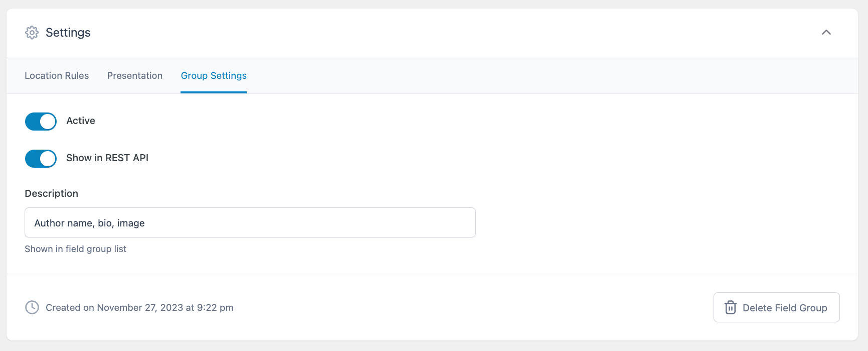Open the Presentation tab

point(134,75)
